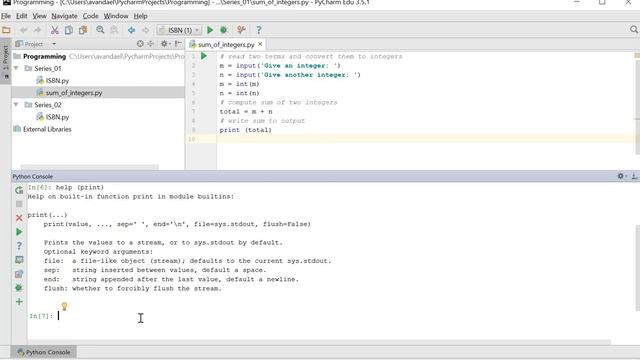Image resolution: width=640 pixels, height=360 pixels.
Task: Open Python Console gear settings
Action: (x=622, y=176)
